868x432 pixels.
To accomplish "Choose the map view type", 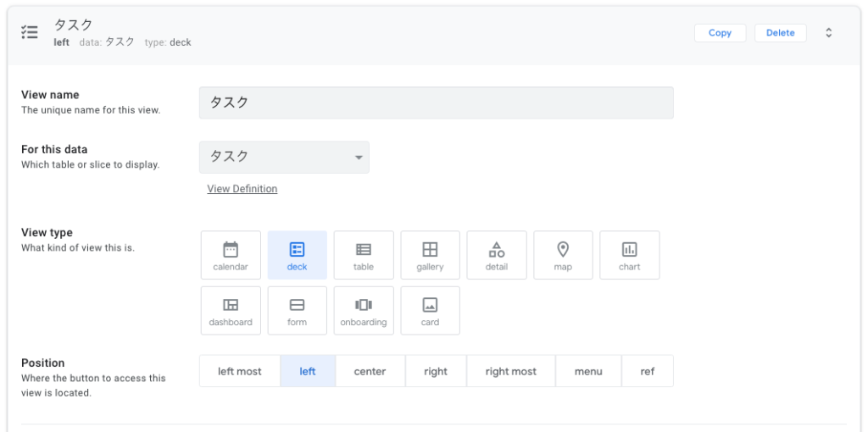I will [563, 255].
